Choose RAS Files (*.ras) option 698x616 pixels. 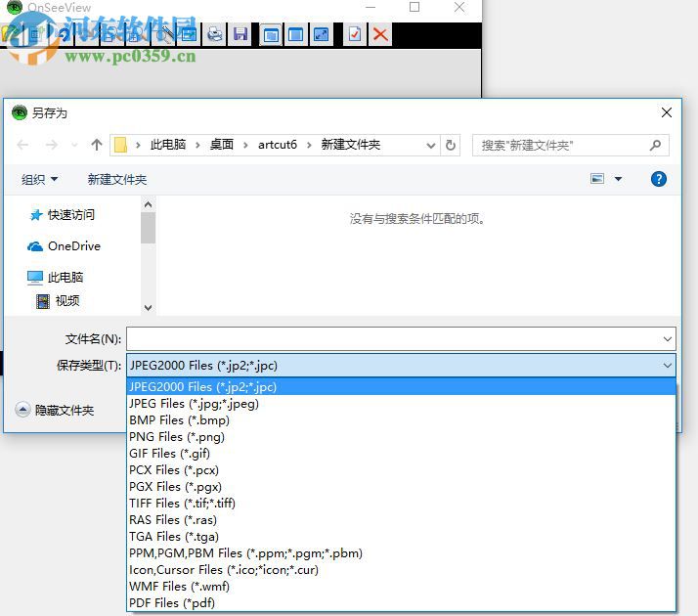point(401,520)
